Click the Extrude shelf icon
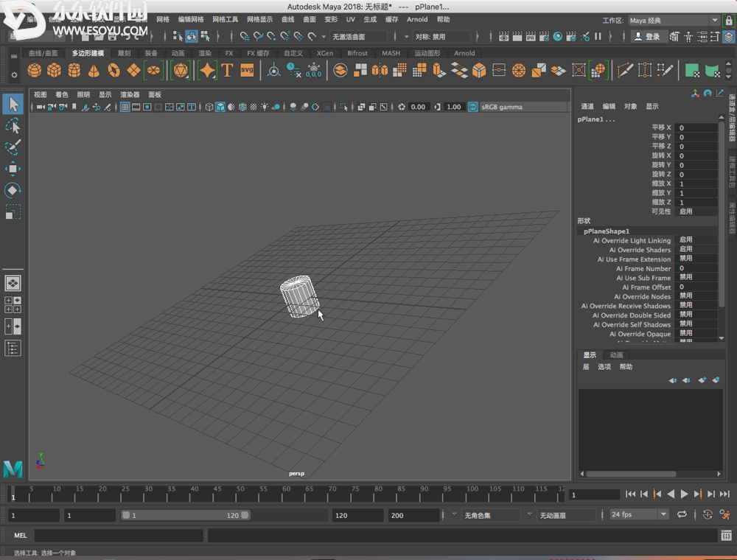 (x=439, y=71)
